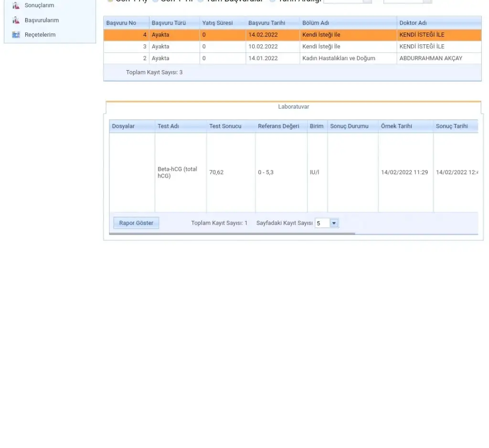The image size is (489, 448).
Task: Open the Laboratuvar tab
Action: pos(293,107)
